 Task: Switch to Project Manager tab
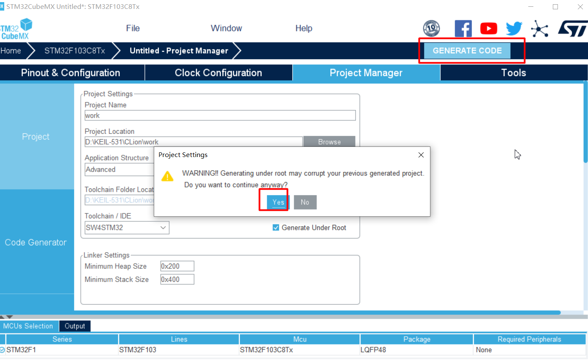pyautogui.click(x=366, y=73)
